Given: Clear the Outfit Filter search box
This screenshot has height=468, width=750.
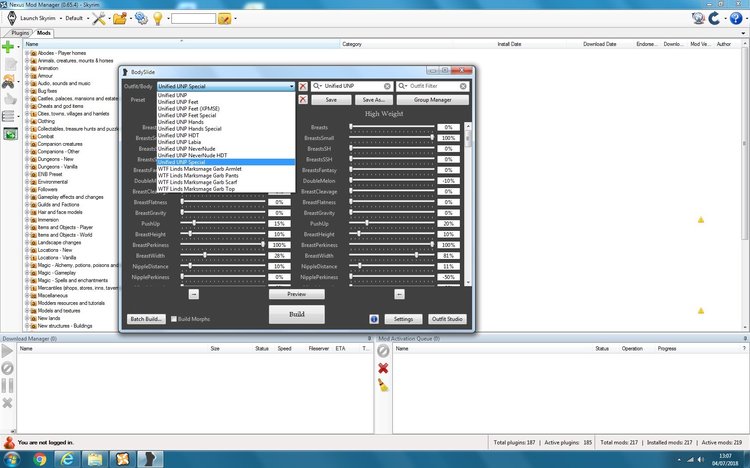Looking at the screenshot, I should [x=463, y=86].
